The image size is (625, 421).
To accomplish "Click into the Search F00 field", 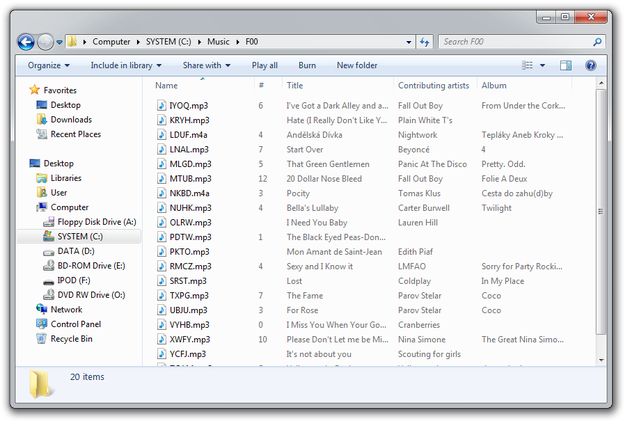I will [x=522, y=42].
